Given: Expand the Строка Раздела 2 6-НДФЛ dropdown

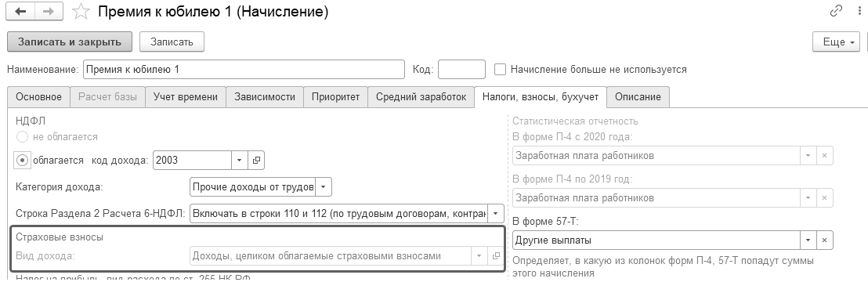Looking at the screenshot, I should pyautogui.click(x=495, y=213).
